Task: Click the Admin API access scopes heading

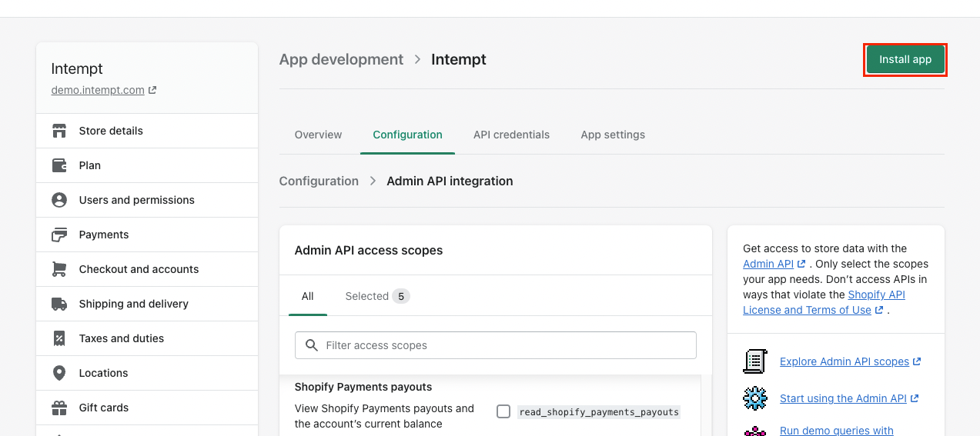Action: click(x=369, y=250)
